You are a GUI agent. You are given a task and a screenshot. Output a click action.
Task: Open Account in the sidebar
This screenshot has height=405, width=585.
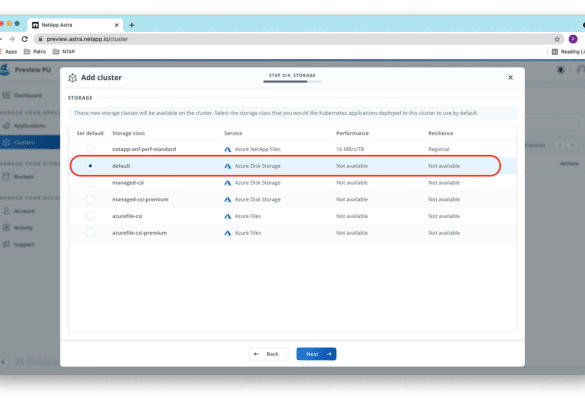pyautogui.click(x=24, y=211)
